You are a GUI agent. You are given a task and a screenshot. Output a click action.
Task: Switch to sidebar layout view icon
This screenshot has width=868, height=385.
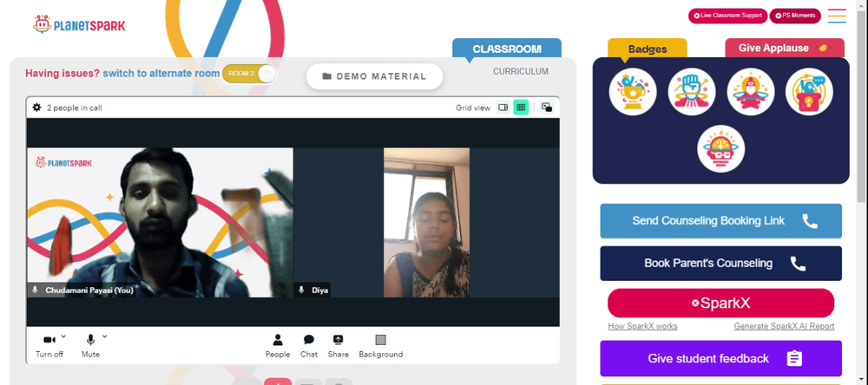[x=503, y=108]
